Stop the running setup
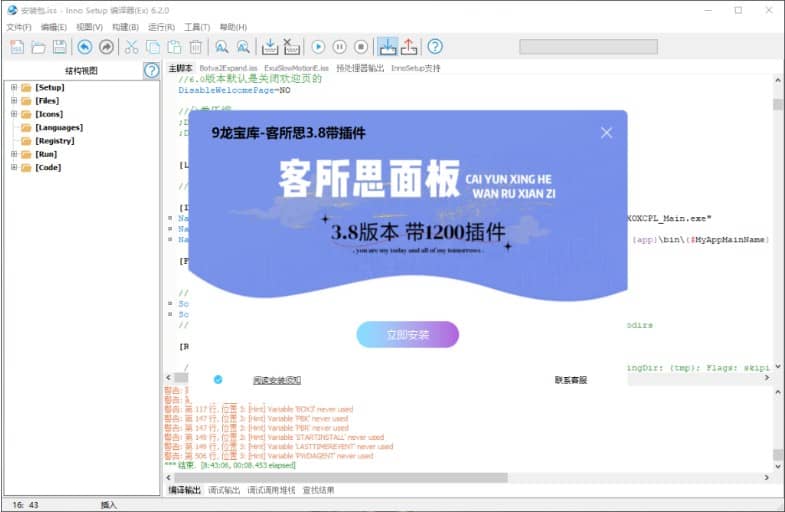The width and height of the screenshot is (785, 512). pyautogui.click(x=361, y=47)
